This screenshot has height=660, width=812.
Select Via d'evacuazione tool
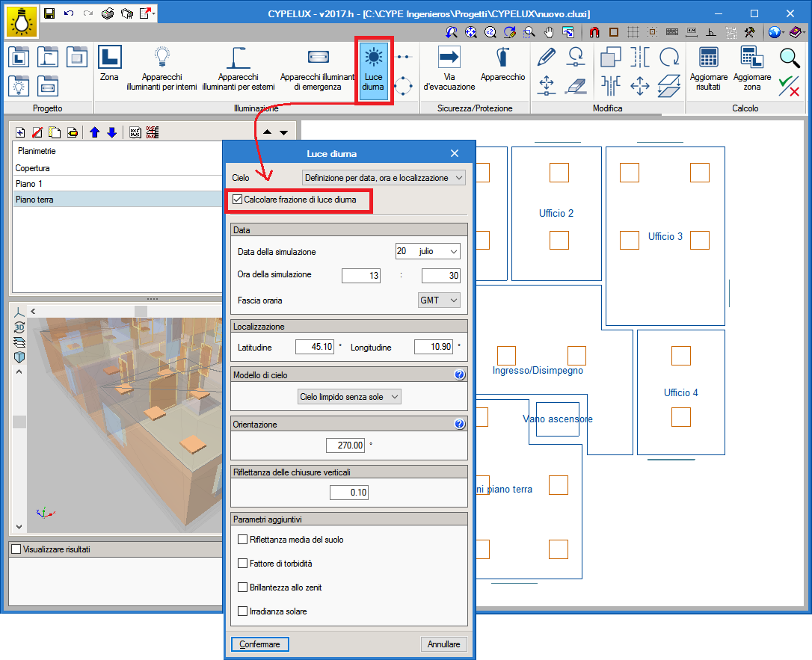tap(449, 68)
